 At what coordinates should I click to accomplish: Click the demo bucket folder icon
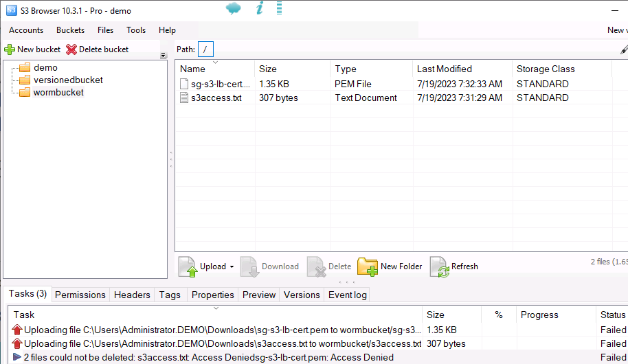25,67
